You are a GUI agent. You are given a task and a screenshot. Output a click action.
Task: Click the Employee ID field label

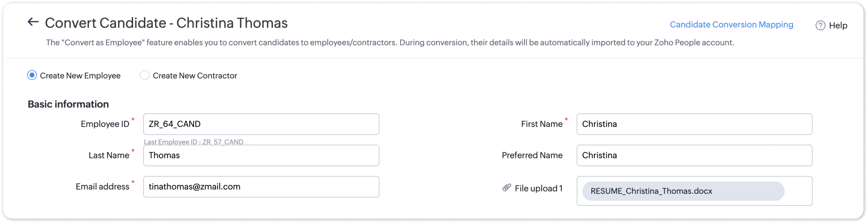pos(105,124)
